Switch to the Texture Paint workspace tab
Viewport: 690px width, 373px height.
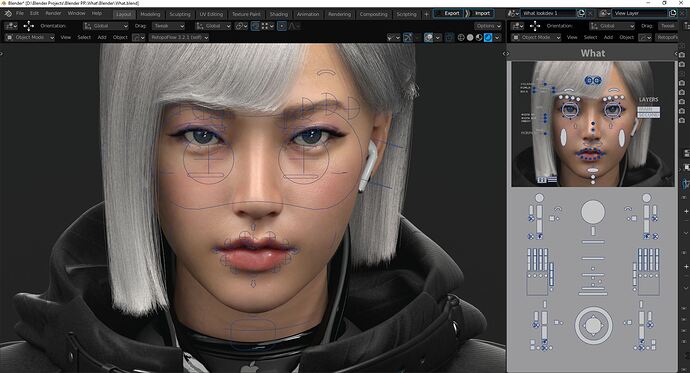pyautogui.click(x=246, y=14)
